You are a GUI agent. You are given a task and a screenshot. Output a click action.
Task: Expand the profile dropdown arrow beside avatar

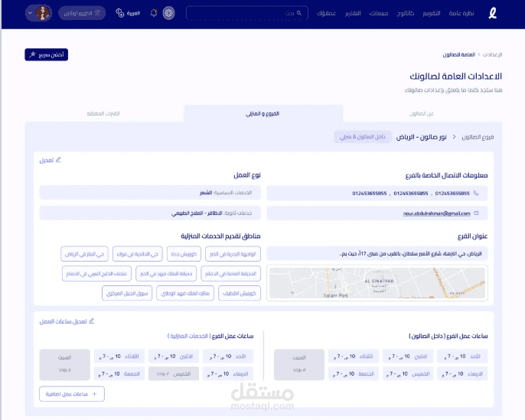coord(30,13)
